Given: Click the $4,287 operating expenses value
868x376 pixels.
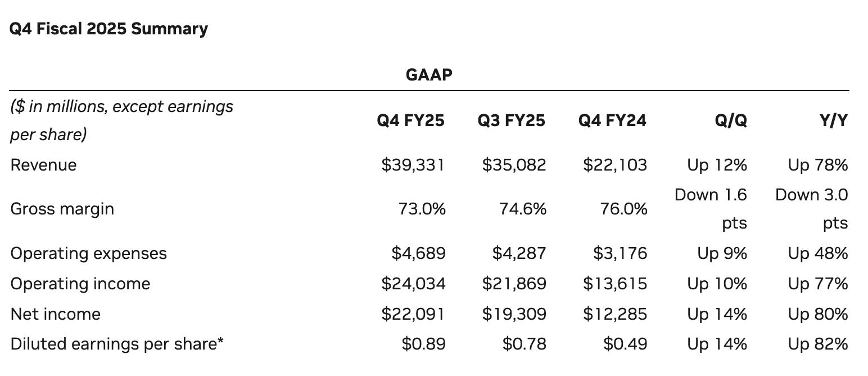Looking at the screenshot, I should click(x=519, y=253).
